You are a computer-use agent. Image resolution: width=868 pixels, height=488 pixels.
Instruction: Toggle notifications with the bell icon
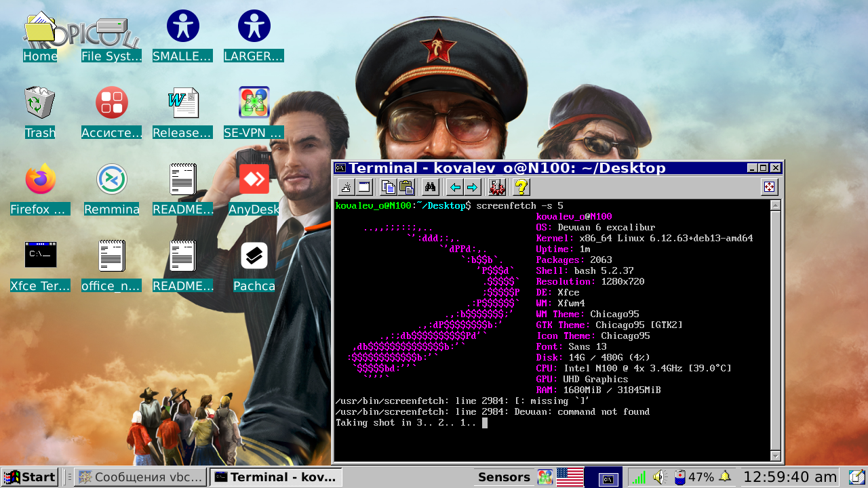[725, 476]
